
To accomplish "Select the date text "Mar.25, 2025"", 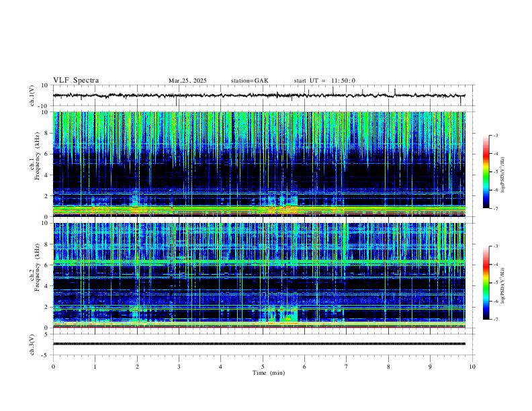I will [x=187, y=81].
